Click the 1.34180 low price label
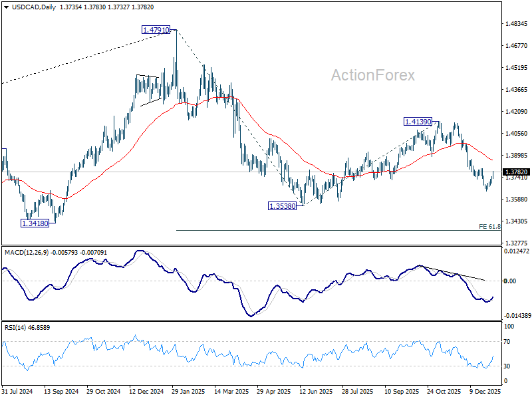Viewport: 532px width, 399px height. click(x=35, y=223)
